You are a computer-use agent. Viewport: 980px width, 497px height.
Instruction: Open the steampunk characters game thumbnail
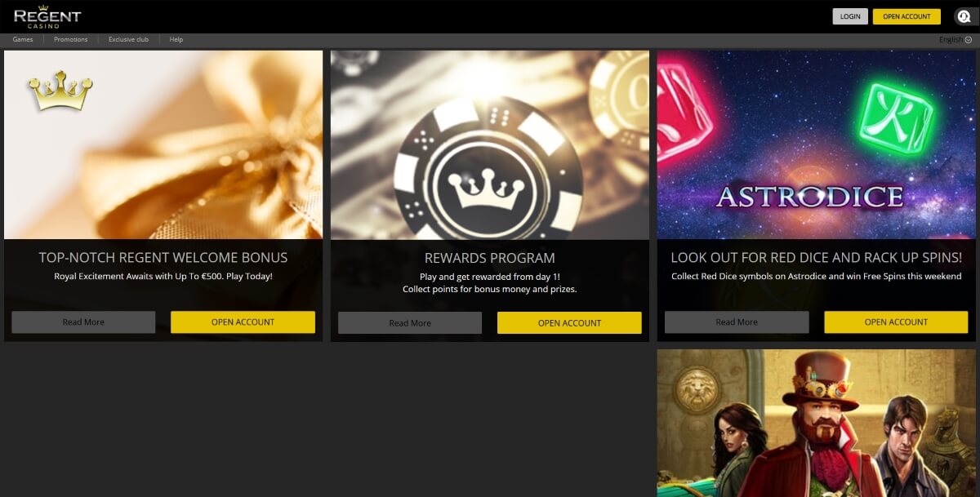click(817, 424)
